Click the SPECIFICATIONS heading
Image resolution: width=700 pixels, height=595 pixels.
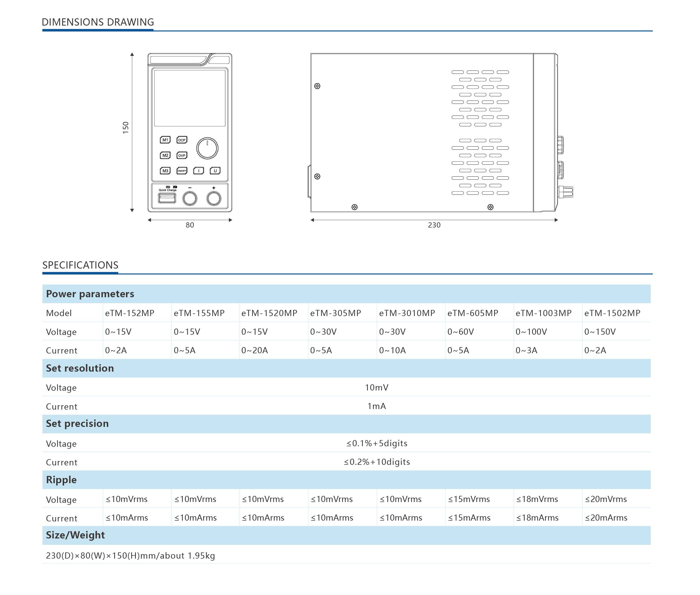click(x=80, y=265)
